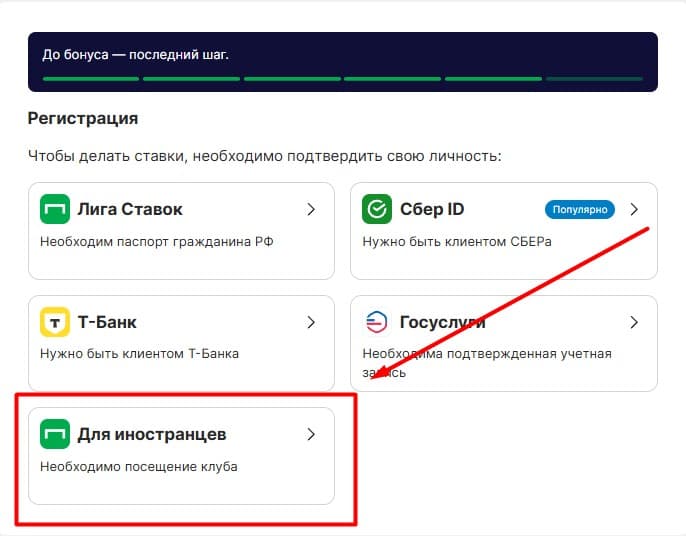Select the Лига Ставок card title

[x=130, y=210]
